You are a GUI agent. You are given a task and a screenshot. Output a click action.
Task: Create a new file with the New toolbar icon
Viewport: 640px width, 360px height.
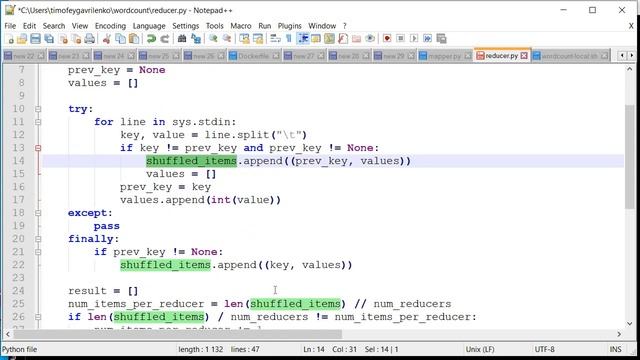click(10, 39)
